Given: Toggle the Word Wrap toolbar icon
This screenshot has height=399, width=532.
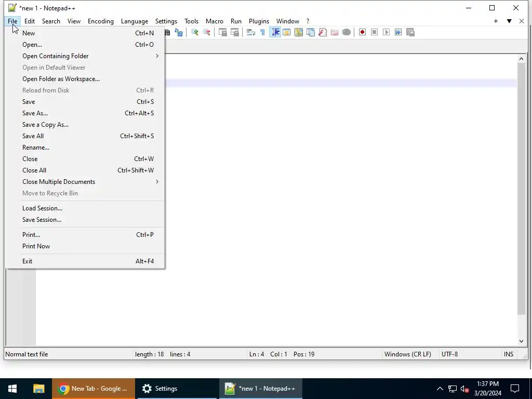Looking at the screenshot, I should pyautogui.click(x=251, y=32).
